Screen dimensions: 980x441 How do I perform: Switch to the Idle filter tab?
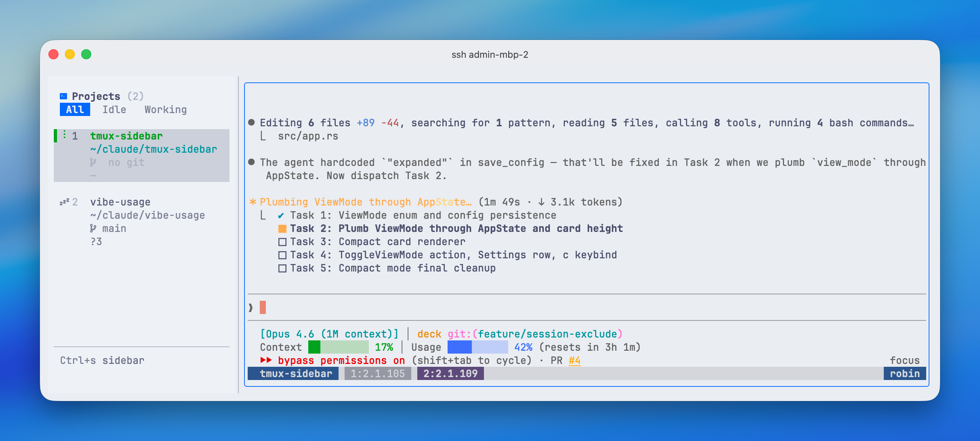114,109
